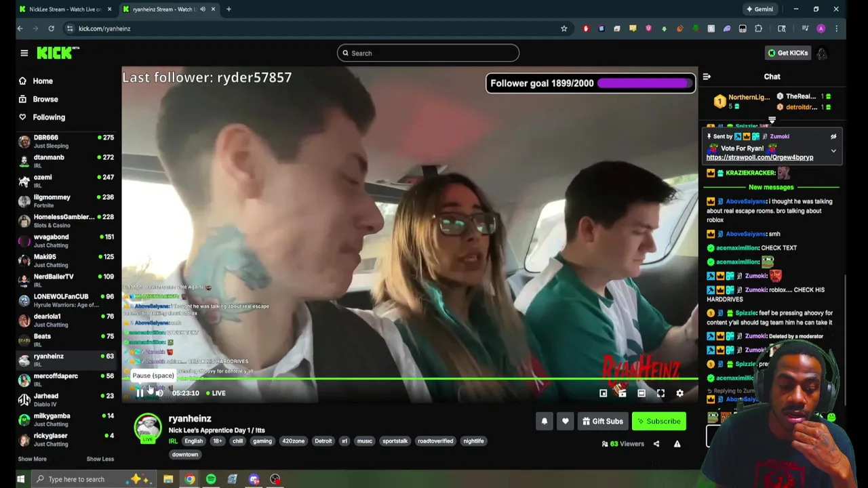Select the downtown tag
This screenshot has height=488, width=868.
(x=184, y=455)
